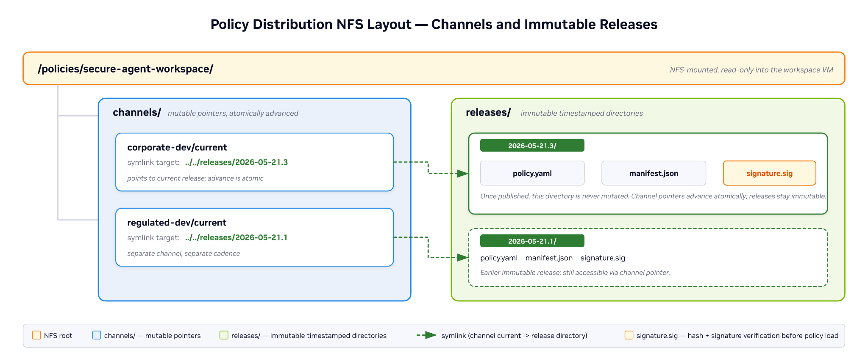Image resolution: width=868 pixels, height=359 pixels.
Task: Select the channels/ heading
Action: tap(137, 112)
